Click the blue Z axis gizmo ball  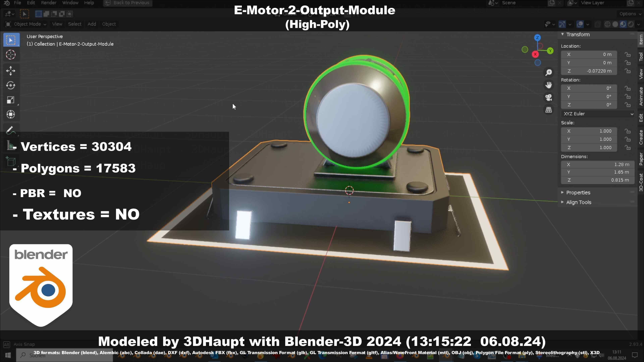[x=538, y=38]
